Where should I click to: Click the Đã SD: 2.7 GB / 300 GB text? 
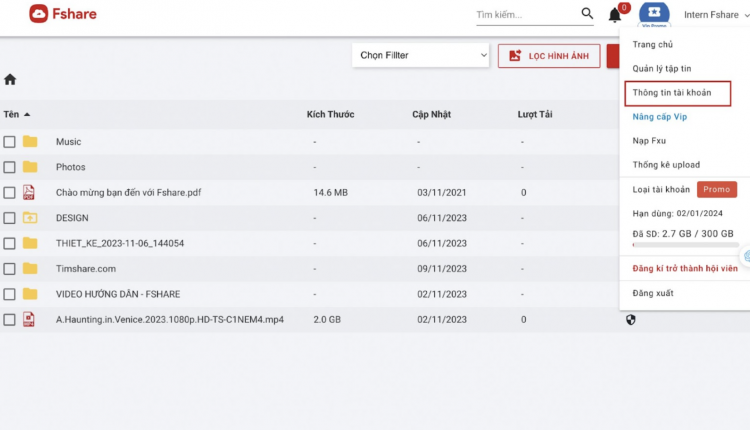coord(683,234)
